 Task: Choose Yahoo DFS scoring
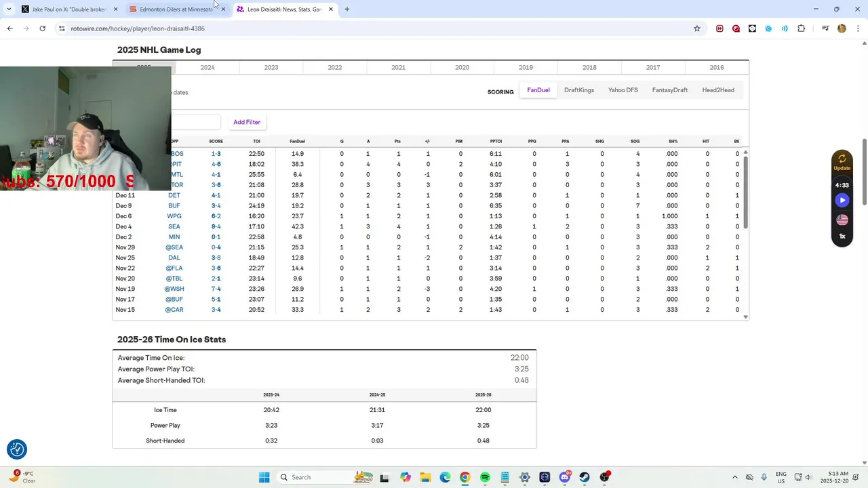[x=623, y=90]
